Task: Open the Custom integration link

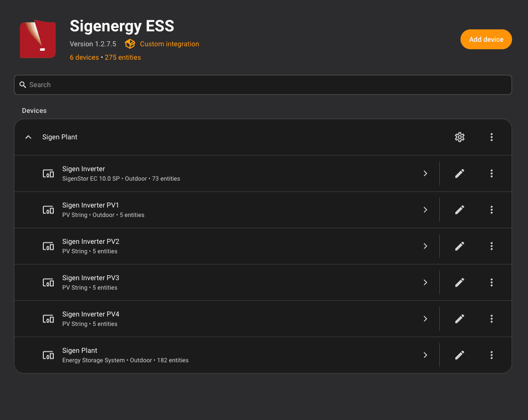Action: click(x=169, y=44)
